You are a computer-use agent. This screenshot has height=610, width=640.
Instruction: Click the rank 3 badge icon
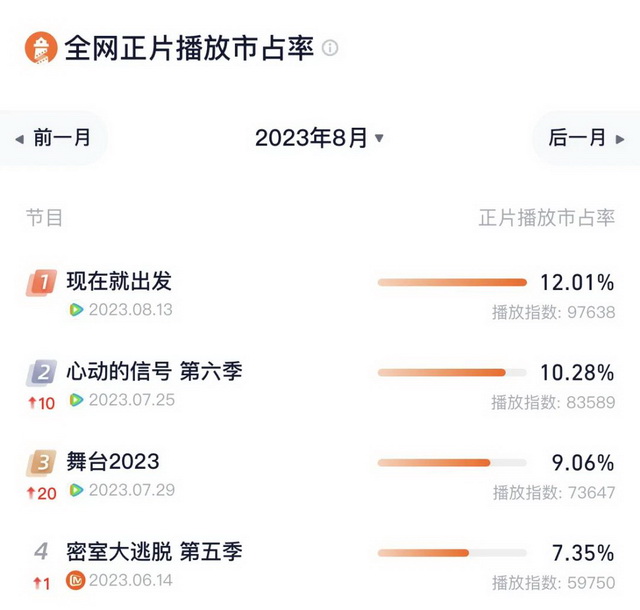[41, 463]
